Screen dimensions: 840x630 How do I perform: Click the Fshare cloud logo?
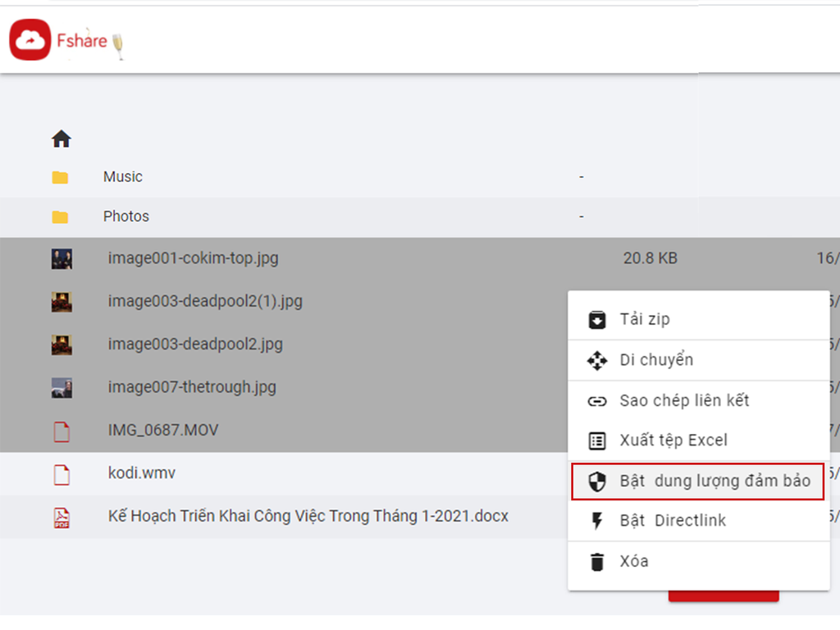[30, 40]
